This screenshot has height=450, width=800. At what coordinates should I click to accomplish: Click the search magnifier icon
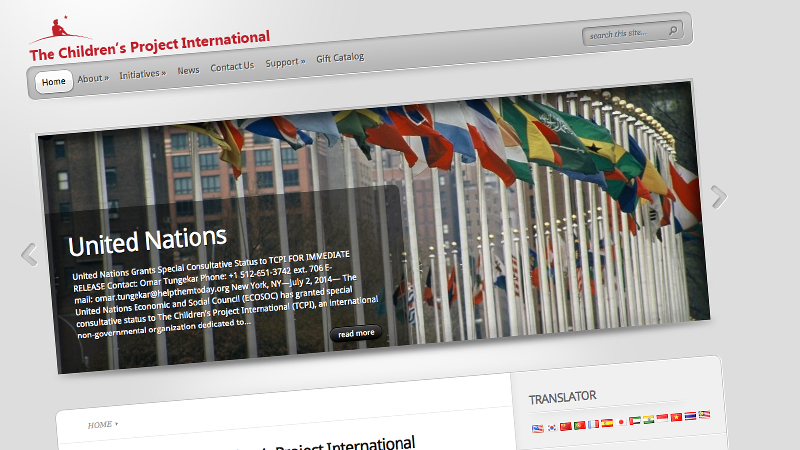coord(673,30)
